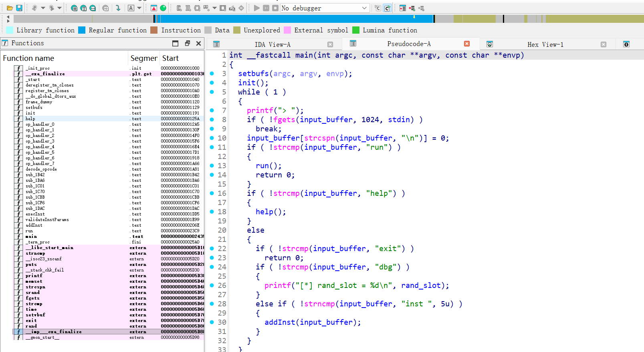Switch to the IDA View-A tab

pos(273,44)
